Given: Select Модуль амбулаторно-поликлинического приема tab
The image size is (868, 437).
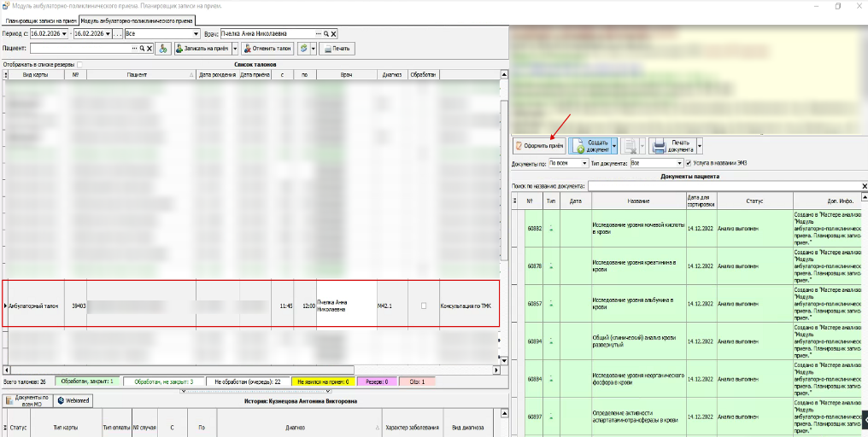Looking at the screenshot, I should (137, 19).
